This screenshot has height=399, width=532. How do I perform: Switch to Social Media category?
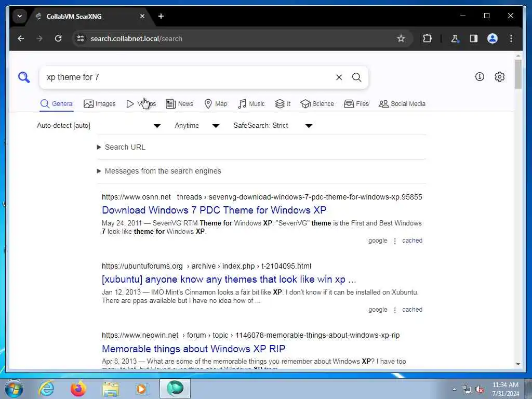coord(402,104)
